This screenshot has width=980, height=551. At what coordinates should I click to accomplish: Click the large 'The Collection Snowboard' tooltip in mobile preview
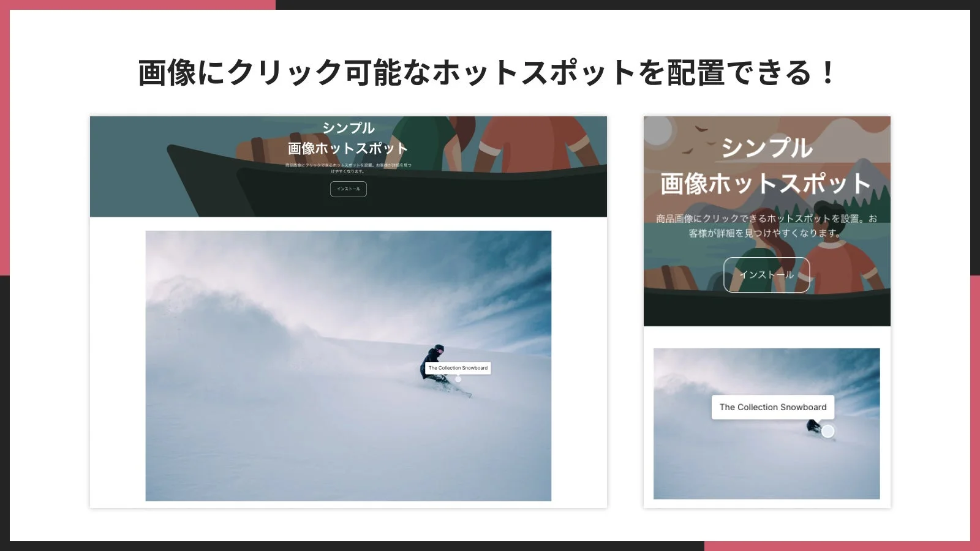773,407
